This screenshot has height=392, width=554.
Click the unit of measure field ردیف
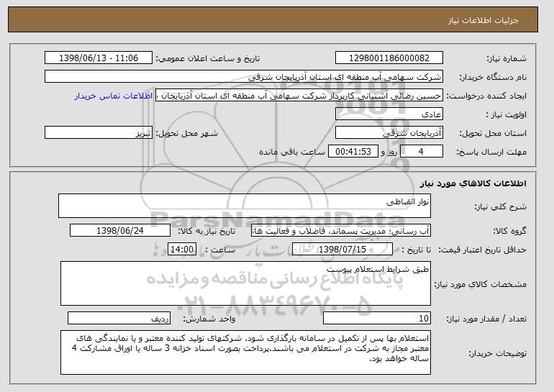click(119, 318)
